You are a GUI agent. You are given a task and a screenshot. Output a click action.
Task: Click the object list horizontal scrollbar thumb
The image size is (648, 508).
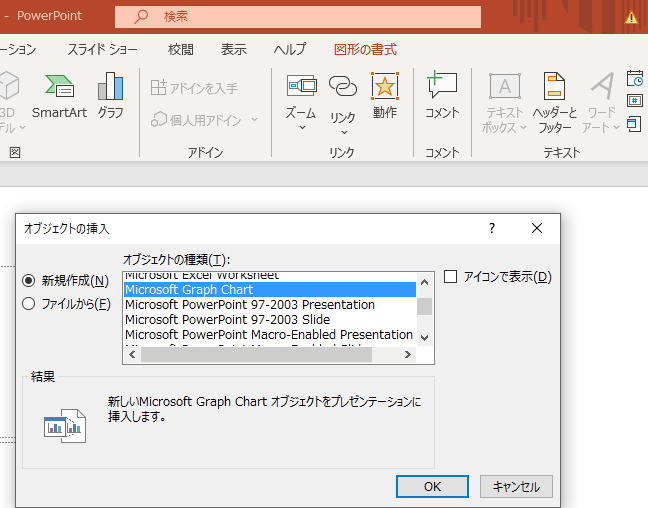pos(256,354)
